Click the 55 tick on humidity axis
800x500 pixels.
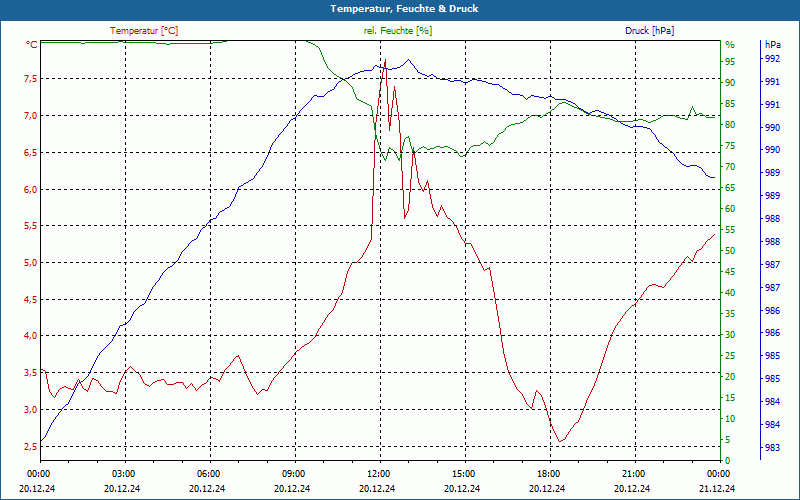click(x=730, y=230)
